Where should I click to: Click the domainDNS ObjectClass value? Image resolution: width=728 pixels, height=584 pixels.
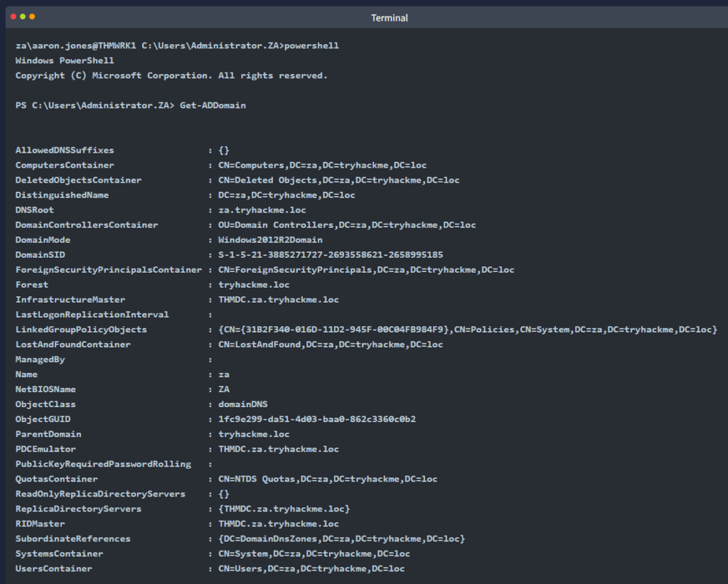click(243, 404)
